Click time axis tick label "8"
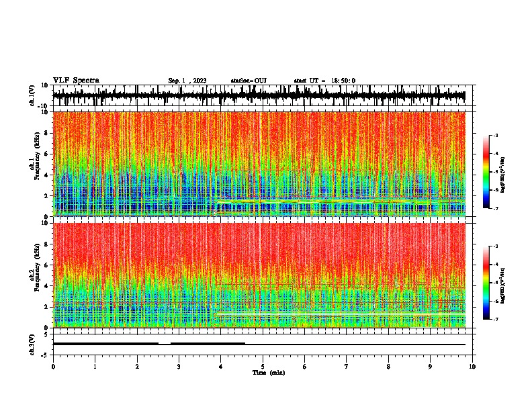Viewport: 532px width, 411px height. [388, 367]
